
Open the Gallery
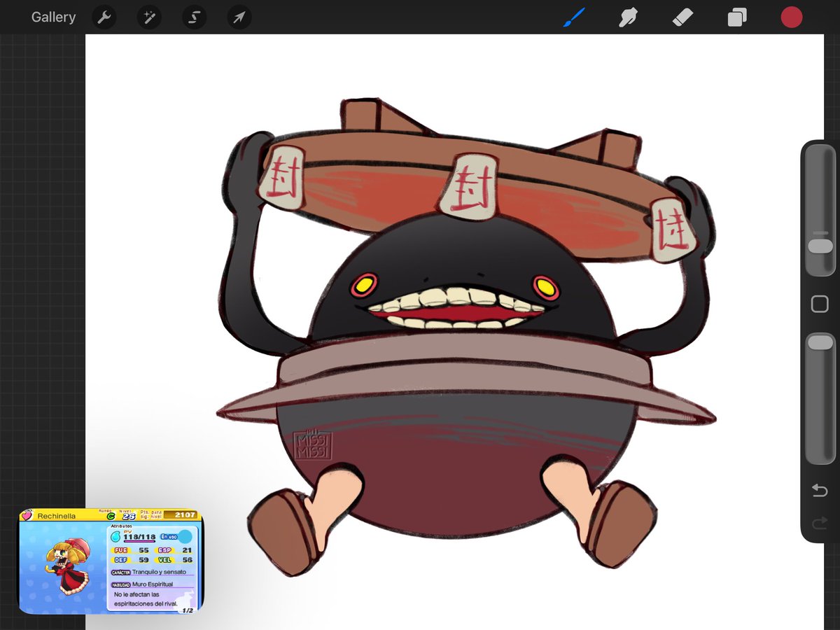[x=53, y=17]
